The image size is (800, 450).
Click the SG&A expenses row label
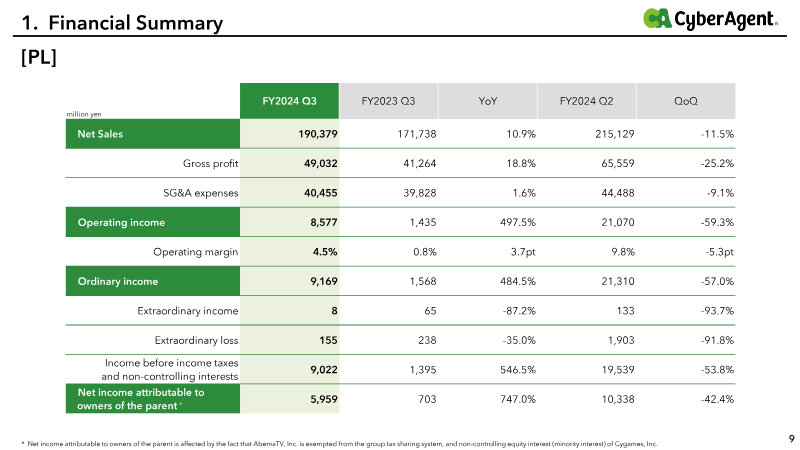[x=201, y=193]
